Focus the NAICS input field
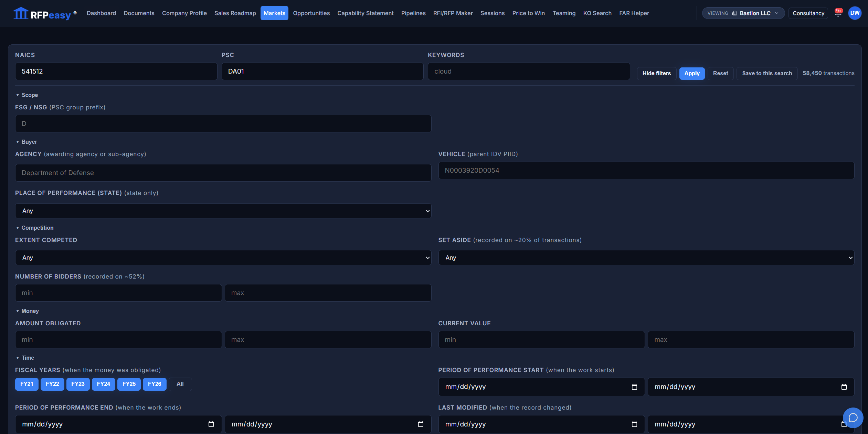 coord(116,71)
